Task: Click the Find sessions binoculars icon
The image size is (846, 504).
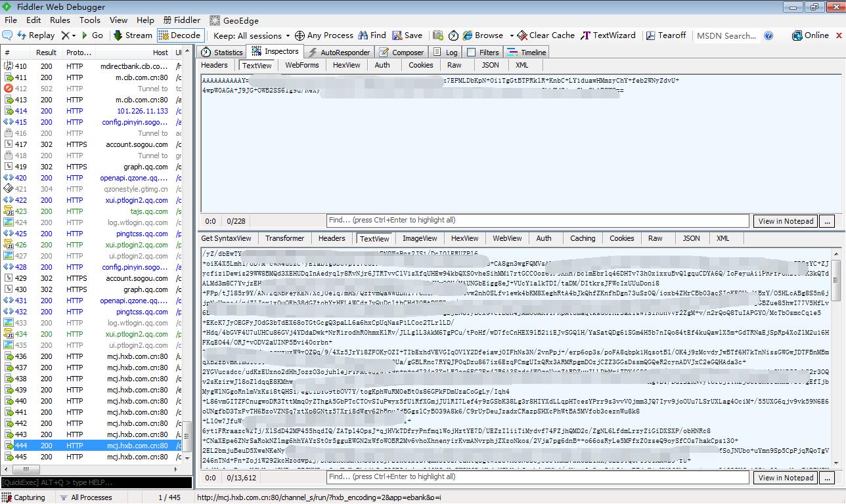Action: point(372,35)
